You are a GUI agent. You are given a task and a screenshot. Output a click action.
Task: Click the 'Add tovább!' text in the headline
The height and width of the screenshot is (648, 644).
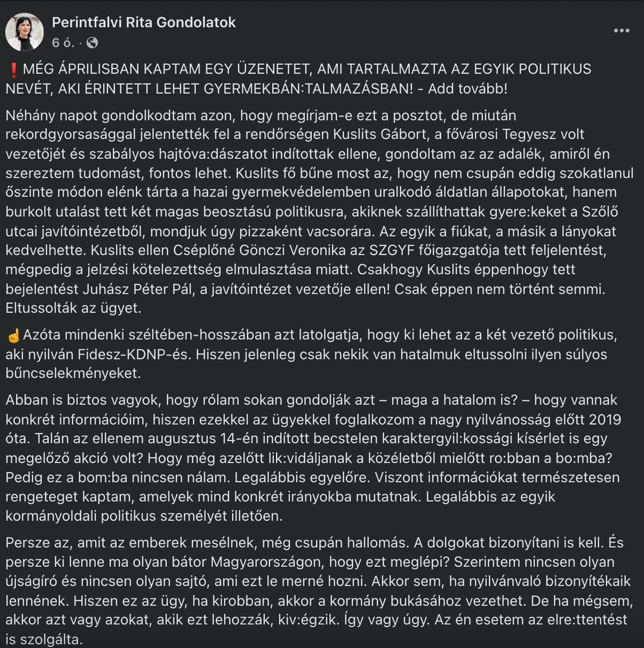coord(467,88)
